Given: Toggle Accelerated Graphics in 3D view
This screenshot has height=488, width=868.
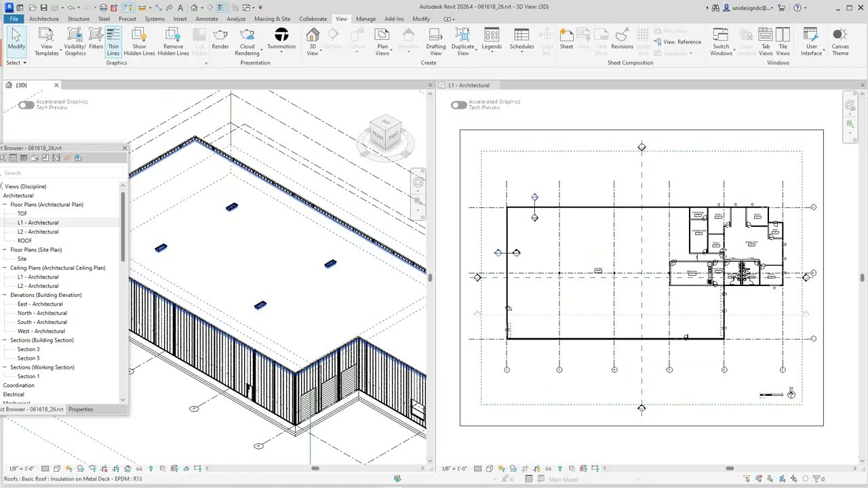Looking at the screenshot, I should 26,105.
